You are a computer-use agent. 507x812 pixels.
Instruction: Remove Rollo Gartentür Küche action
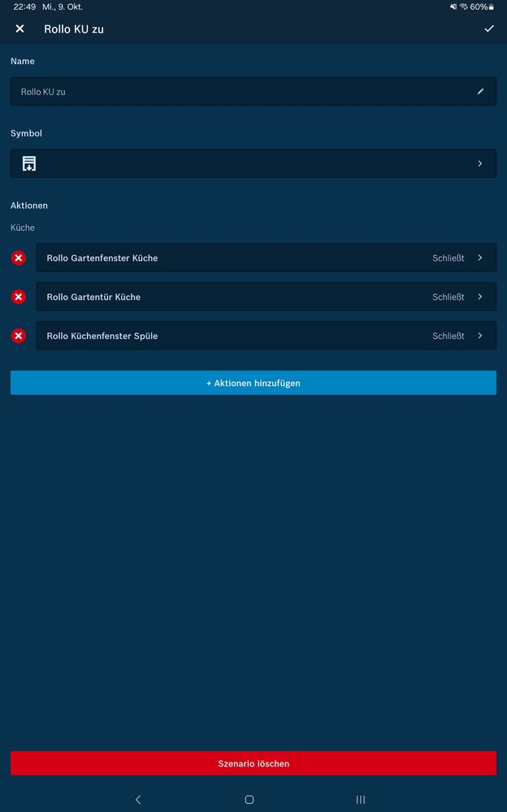coord(19,297)
